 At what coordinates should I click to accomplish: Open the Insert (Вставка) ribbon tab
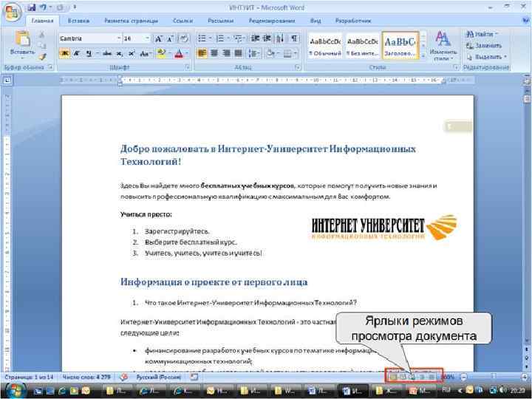(78, 21)
